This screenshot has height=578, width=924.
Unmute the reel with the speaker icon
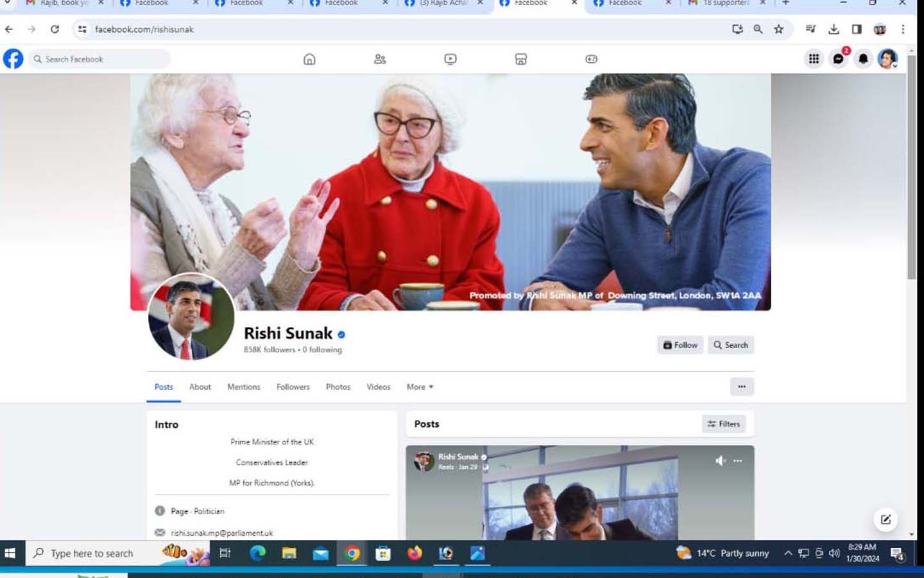[x=721, y=460]
